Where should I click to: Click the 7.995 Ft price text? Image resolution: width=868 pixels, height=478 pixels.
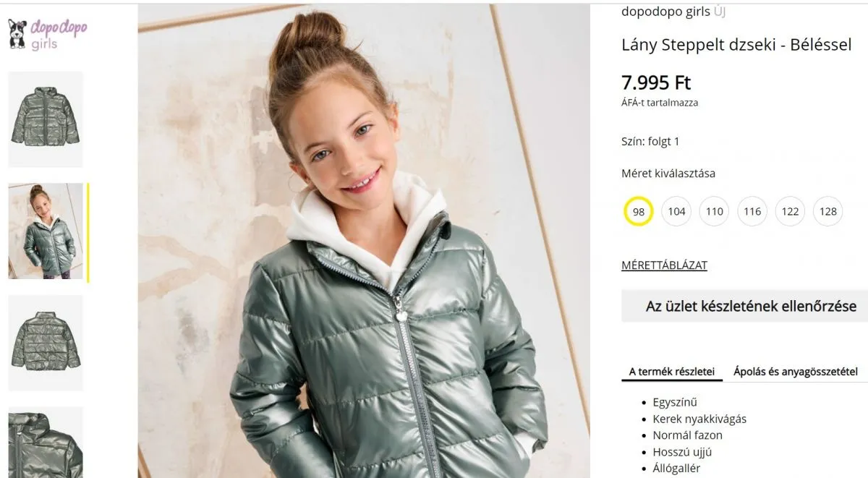click(656, 82)
